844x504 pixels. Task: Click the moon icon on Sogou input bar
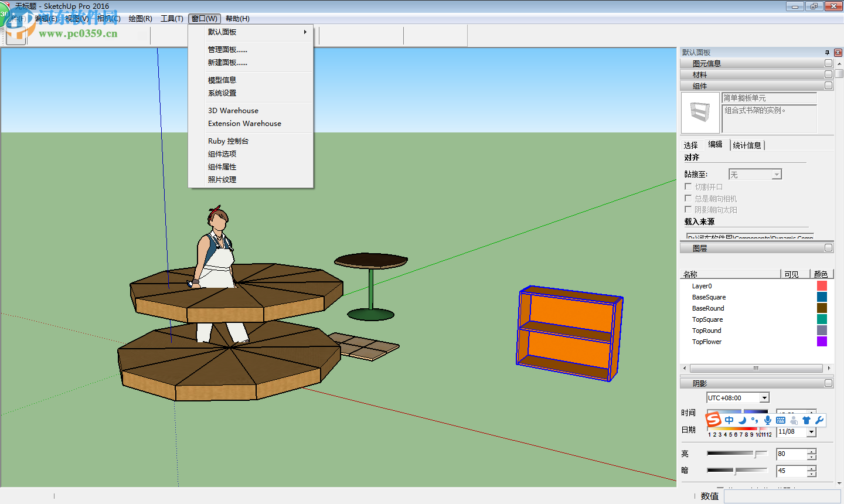742,420
